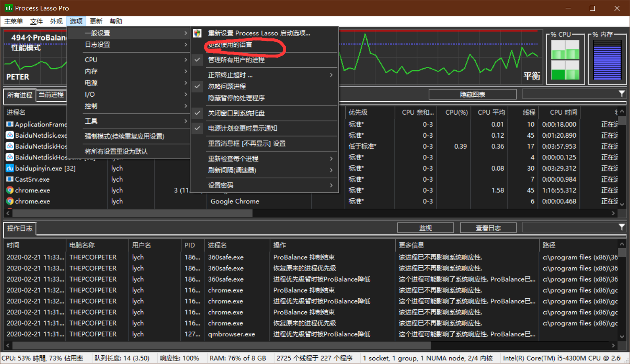Viewport: 630px width, 364px height.
Task: Select 隐藏暂停的处理程序 menu item
Action: (x=264, y=98)
